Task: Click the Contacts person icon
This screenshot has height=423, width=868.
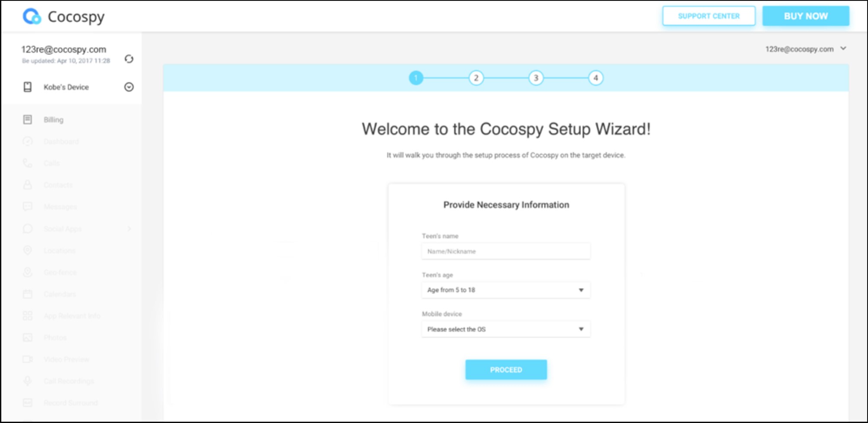Action: coord(27,185)
